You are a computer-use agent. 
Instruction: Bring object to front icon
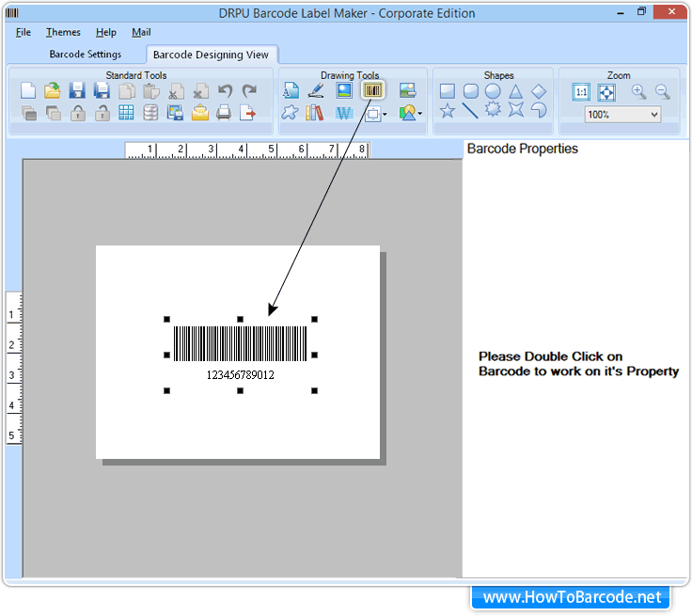29,113
